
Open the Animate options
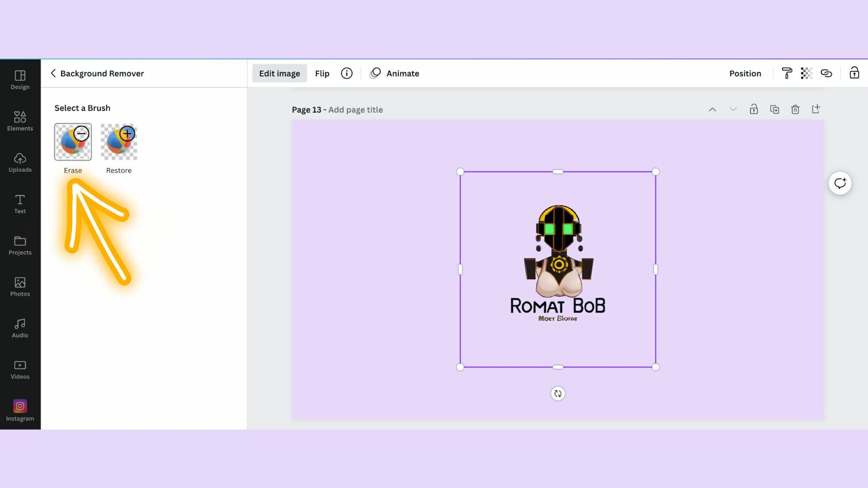point(395,73)
